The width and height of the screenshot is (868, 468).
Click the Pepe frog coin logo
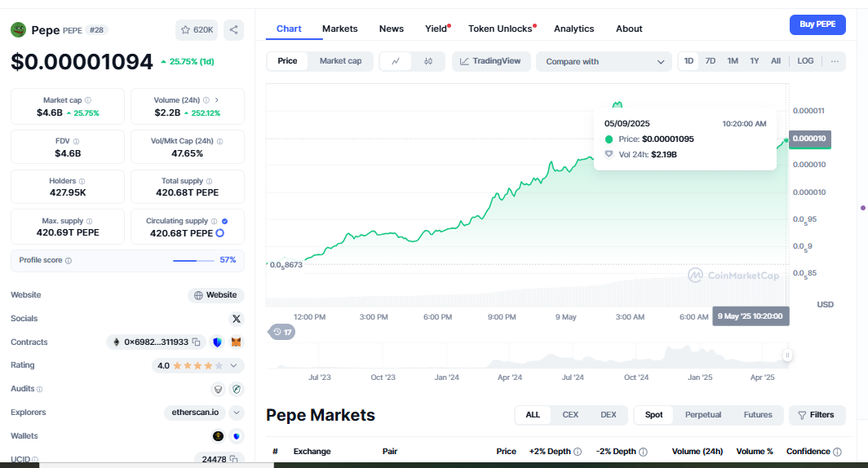point(18,29)
